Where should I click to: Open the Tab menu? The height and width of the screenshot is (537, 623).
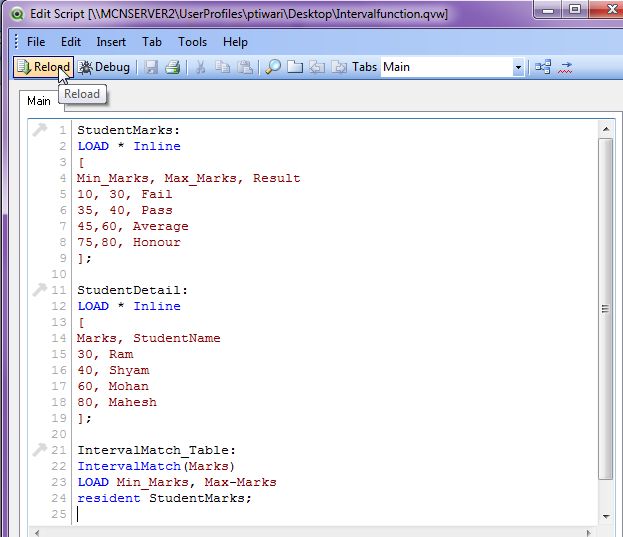(x=152, y=42)
